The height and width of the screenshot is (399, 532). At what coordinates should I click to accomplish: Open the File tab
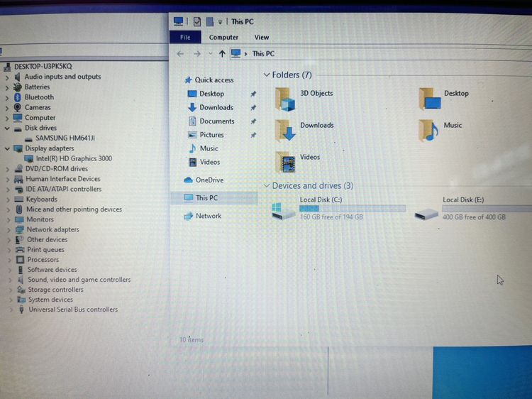coord(185,38)
